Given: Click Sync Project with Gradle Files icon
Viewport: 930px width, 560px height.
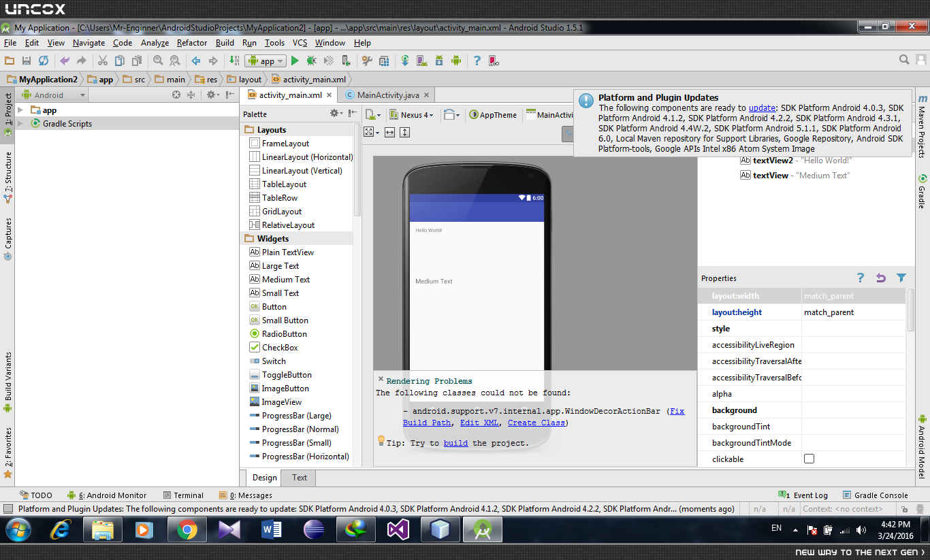Looking at the screenshot, I should 405,61.
